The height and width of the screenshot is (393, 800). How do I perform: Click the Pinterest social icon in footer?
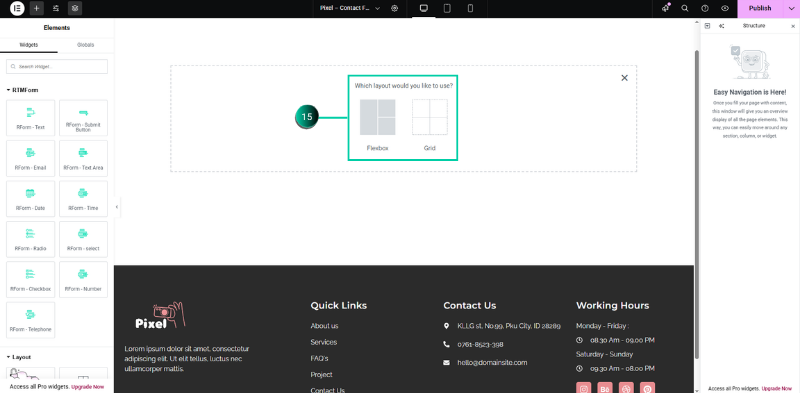click(647, 388)
